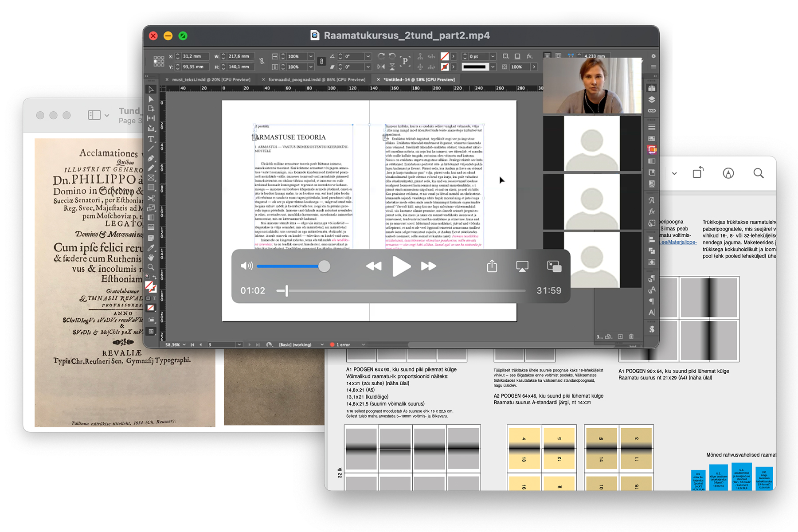Click the fill color swatch in control bar
798x532 pixels.
coord(445,56)
